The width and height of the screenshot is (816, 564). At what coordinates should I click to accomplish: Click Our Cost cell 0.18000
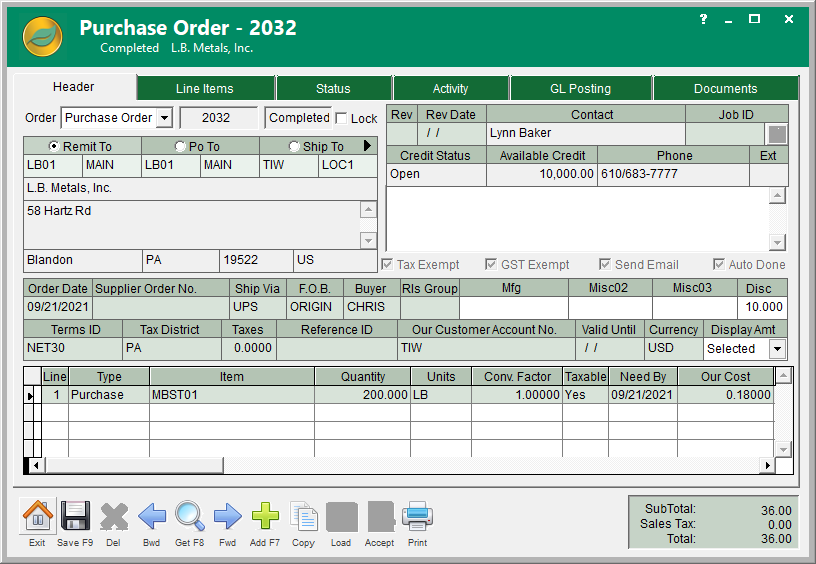coord(725,395)
